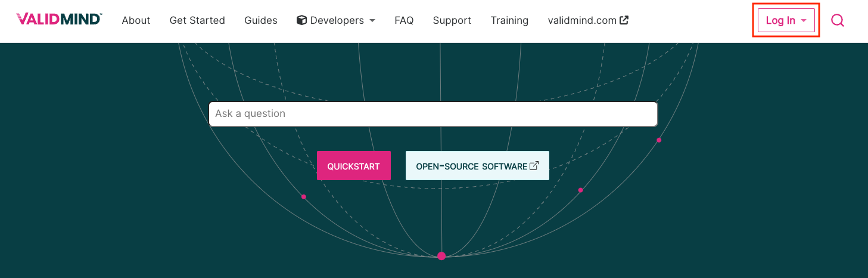Open the Log In dropdown arrow
The image size is (868, 278).
pyautogui.click(x=804, y=21)
